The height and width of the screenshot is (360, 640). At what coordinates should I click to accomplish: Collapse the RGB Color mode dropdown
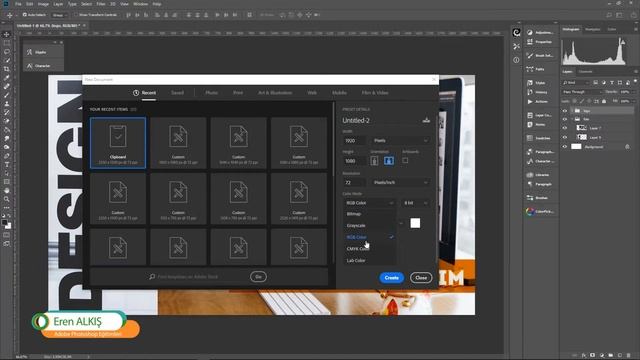click(x=369, y=203)
